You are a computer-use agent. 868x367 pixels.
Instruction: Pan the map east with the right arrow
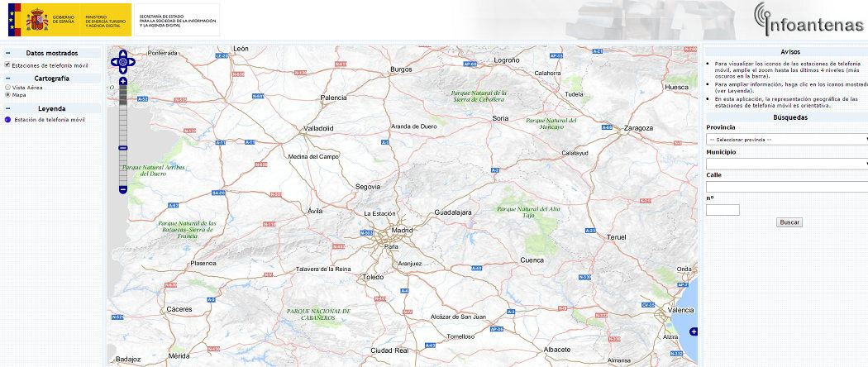tap(132, 61)
